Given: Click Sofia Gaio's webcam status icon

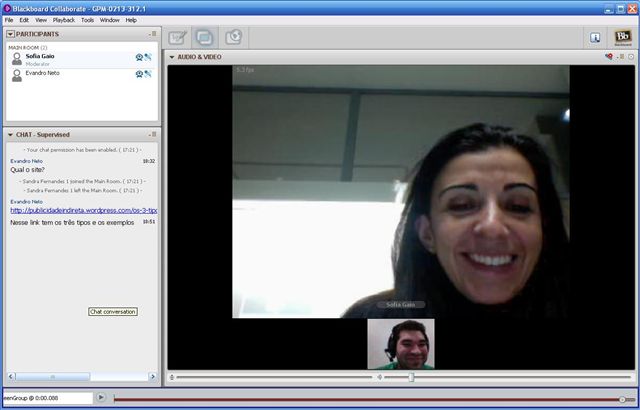Looking at the screenshot, I should (x=139, y=57).
